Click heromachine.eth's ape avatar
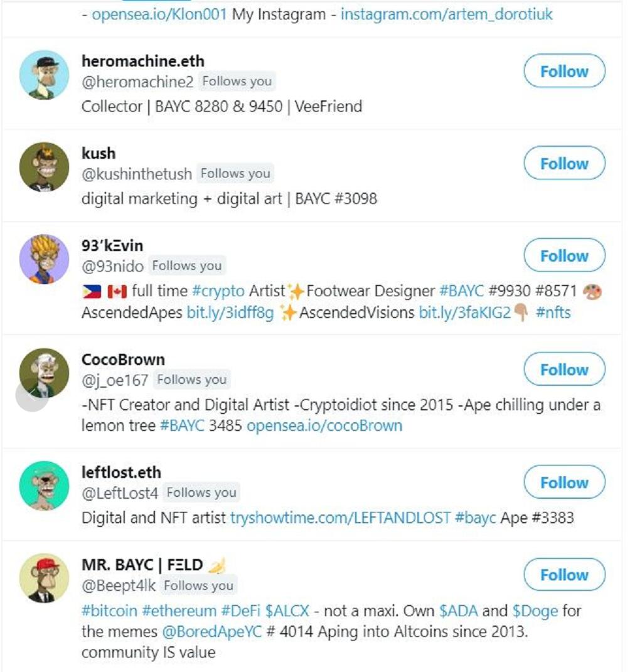This screenshot has height=672, width=635. click(44, 75)
